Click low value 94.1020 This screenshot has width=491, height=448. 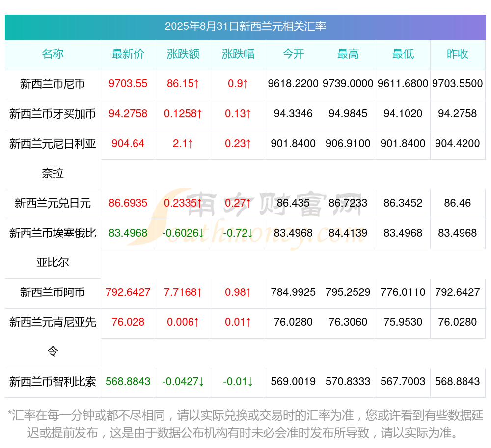click(x=403, y=113)
